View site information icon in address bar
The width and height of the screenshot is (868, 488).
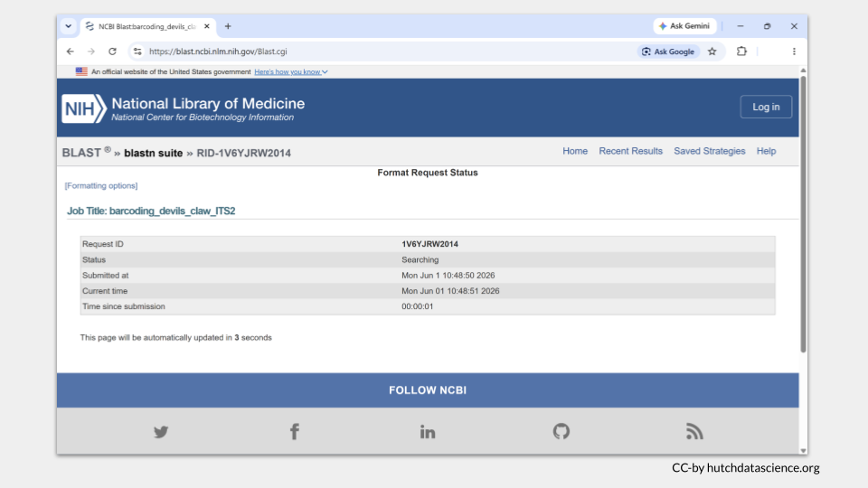pyautogui.click(x=137, y=52)
